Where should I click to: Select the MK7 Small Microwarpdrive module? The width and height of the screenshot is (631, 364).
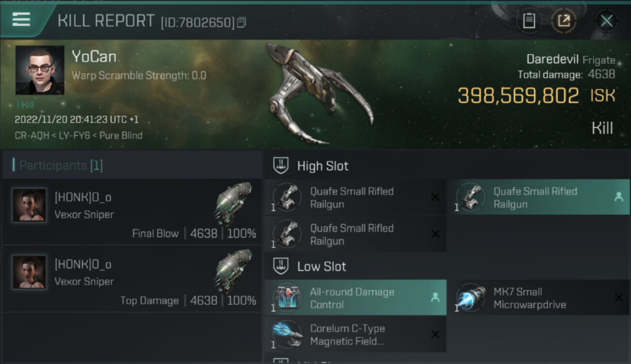(538, 298)
